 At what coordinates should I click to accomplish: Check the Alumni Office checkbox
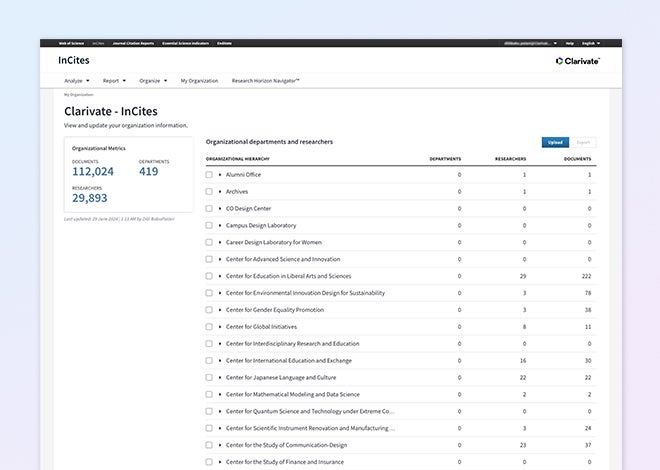point(209,174)
